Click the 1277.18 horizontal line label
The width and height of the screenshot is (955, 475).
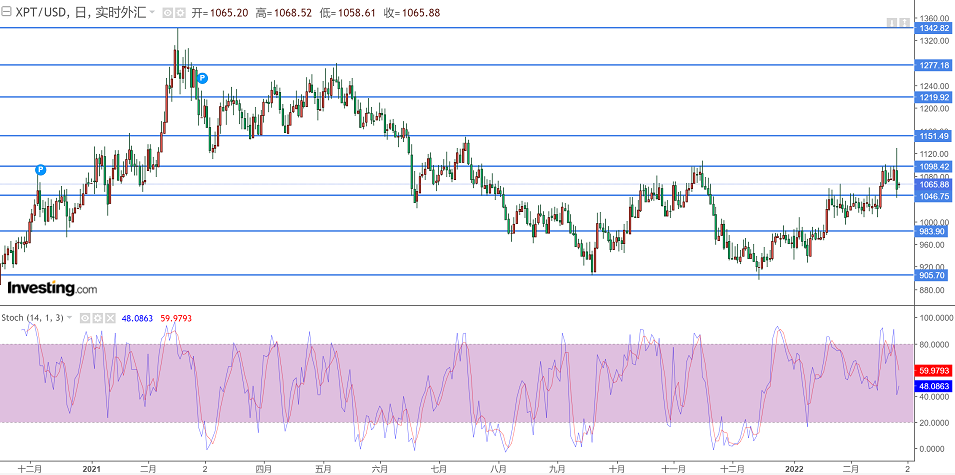click(933, 65)
